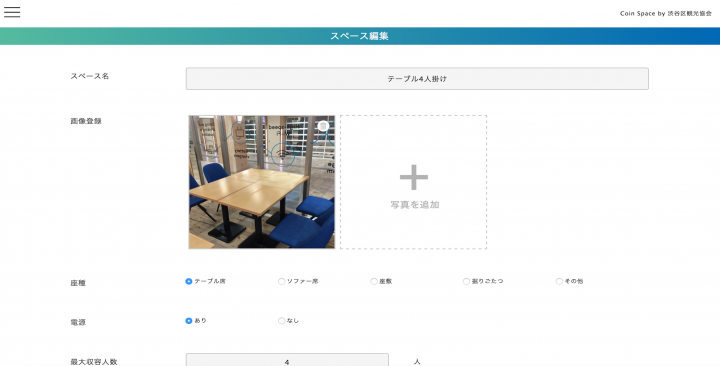
Task: Click the 人 unit text
Action: pos(417,362)
